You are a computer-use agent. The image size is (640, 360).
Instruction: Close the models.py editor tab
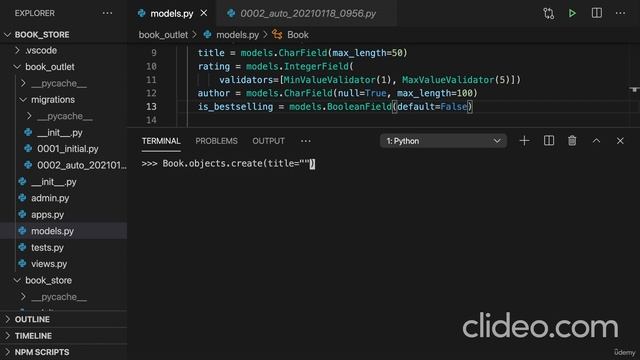point(204,13)
